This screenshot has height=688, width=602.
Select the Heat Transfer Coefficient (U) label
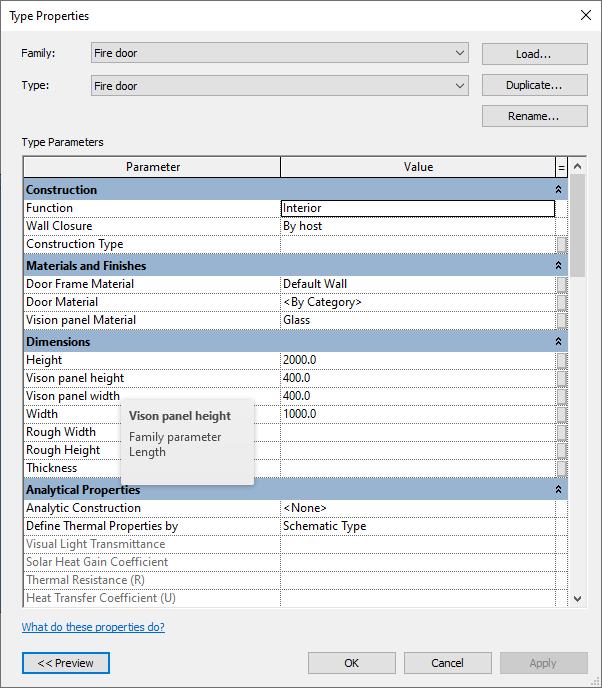pyautogui.click(x=101, y=598)
